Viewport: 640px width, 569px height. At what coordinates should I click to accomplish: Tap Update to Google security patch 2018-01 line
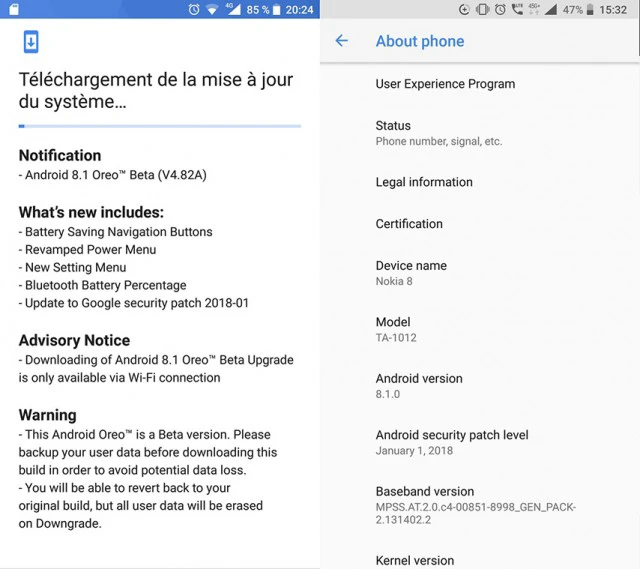click(x=133, y=303)
